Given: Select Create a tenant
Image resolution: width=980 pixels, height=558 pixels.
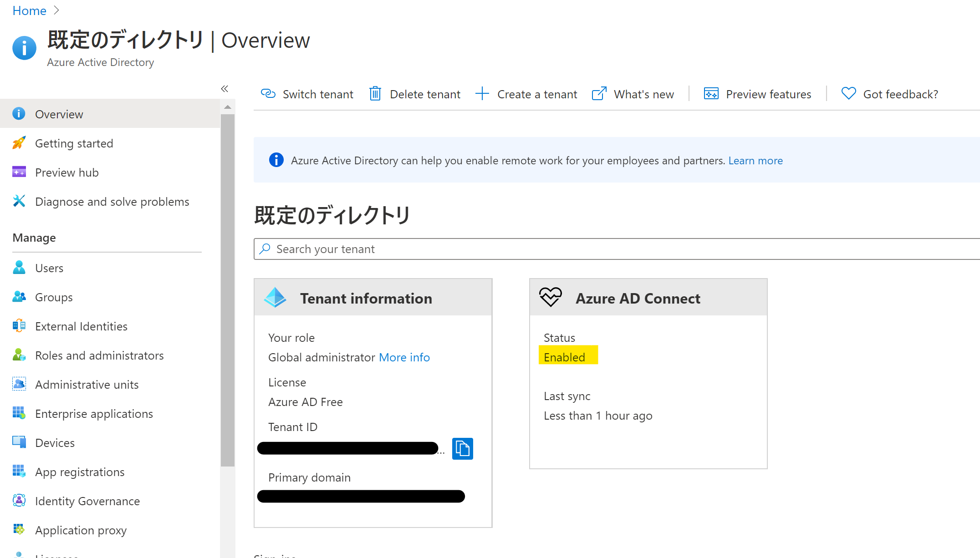Looking at the screenshot, I should [x=537, y=94].
